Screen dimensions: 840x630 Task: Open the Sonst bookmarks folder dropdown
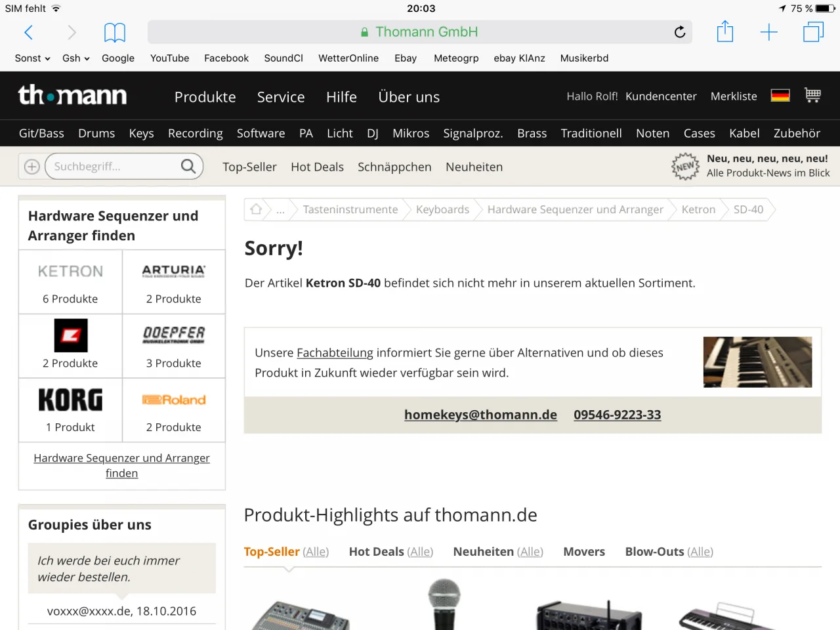click(33, 58)
